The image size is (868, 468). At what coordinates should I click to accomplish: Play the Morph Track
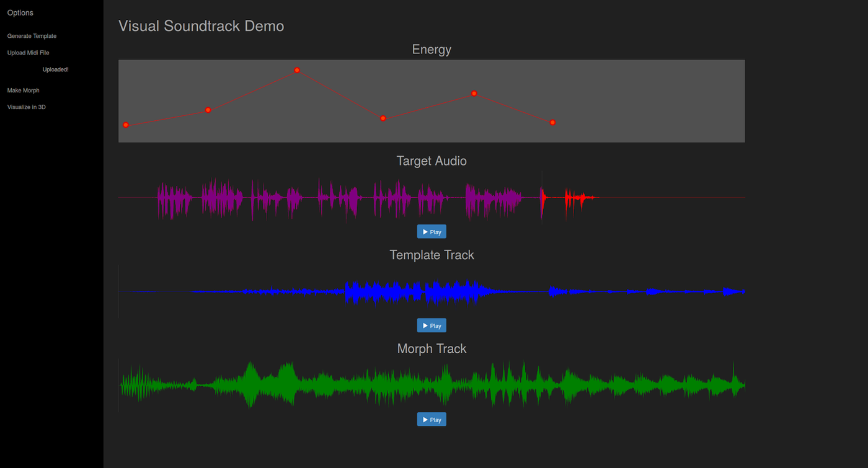click(x=432, y=420)
